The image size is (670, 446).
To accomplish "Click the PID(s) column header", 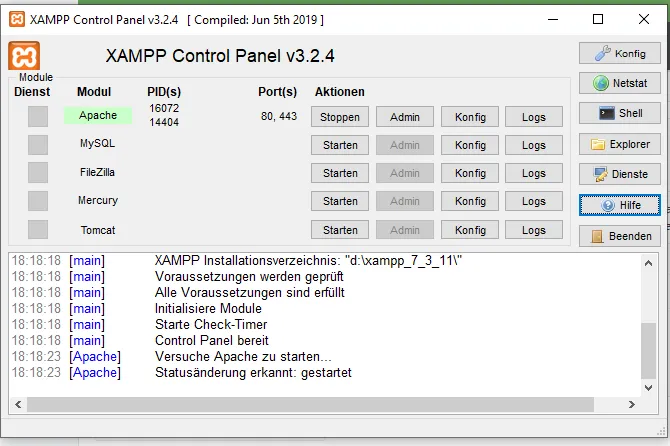I will (x=164, y=91).
